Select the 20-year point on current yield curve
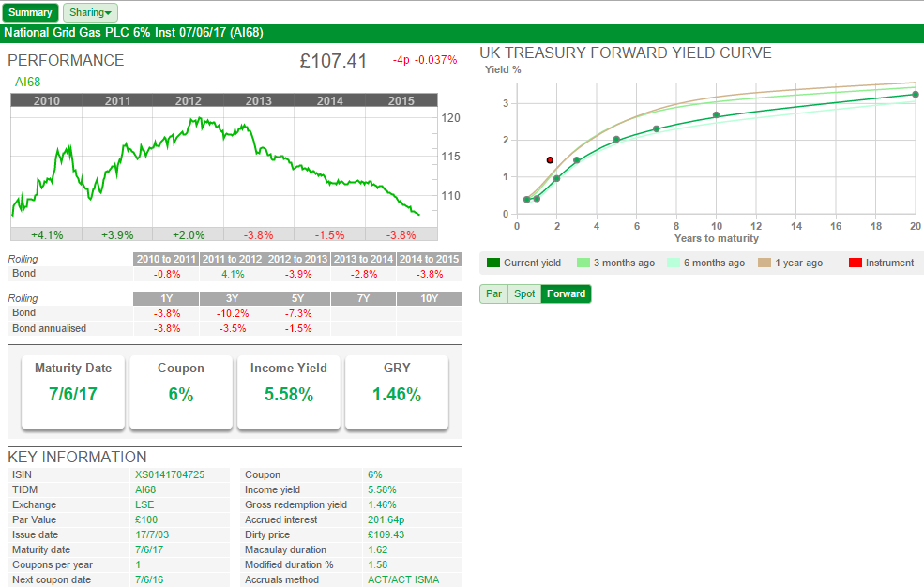 [916, 94]
